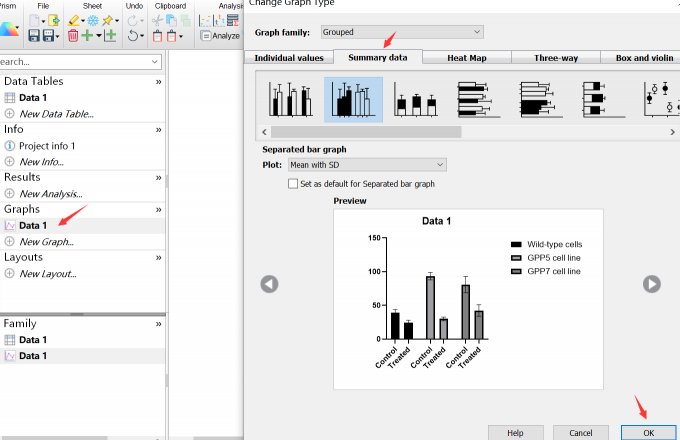Screen dimensions: 680x440
Task: Switch to the Heat Map tab
Action: click(x=467, y=58)
